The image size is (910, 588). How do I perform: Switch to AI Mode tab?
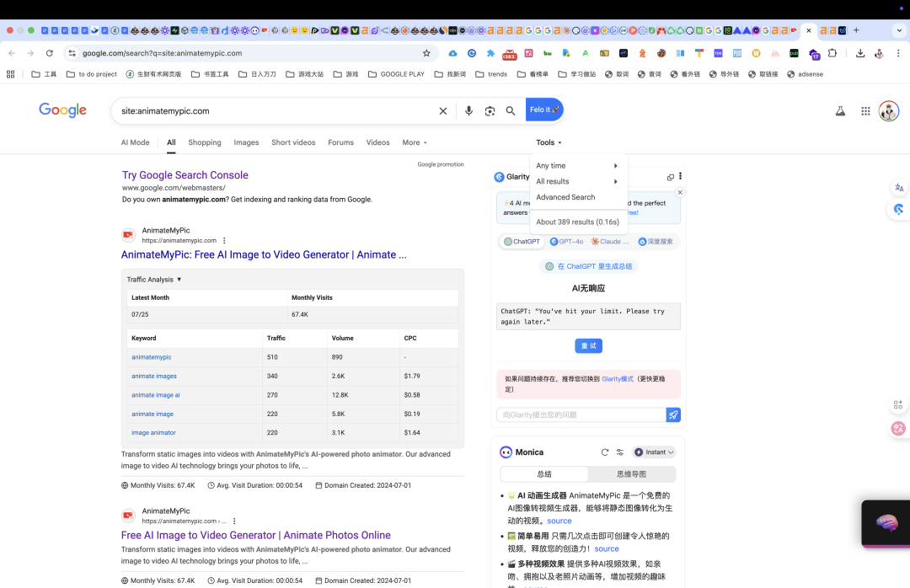(x=135, y=142)
